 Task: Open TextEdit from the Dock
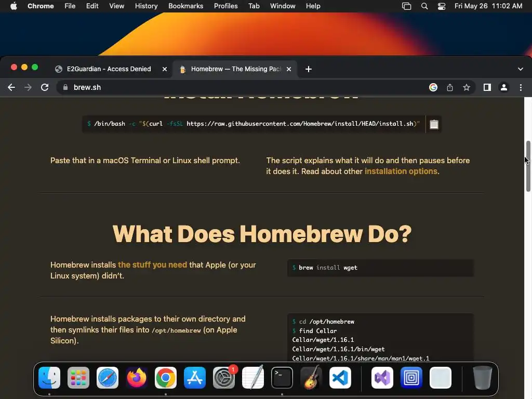[x=253, y=378]
